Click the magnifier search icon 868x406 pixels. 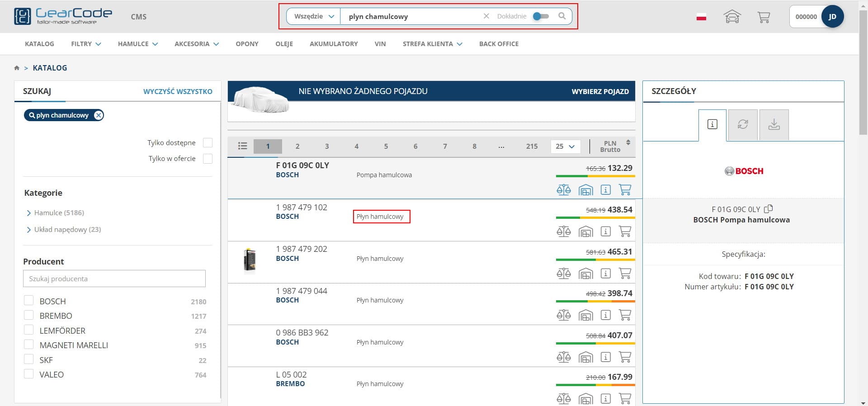click(562, 16)
